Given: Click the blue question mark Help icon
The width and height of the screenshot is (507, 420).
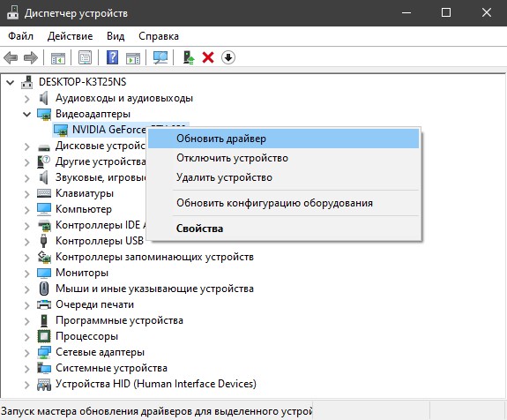Looking at the screenshot, I should point(112,58).
